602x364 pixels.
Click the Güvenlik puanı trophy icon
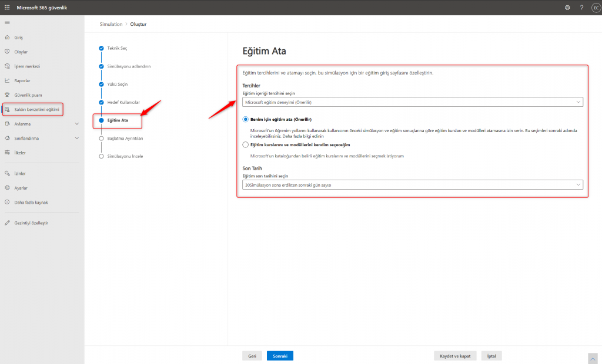tap(7, 95)
